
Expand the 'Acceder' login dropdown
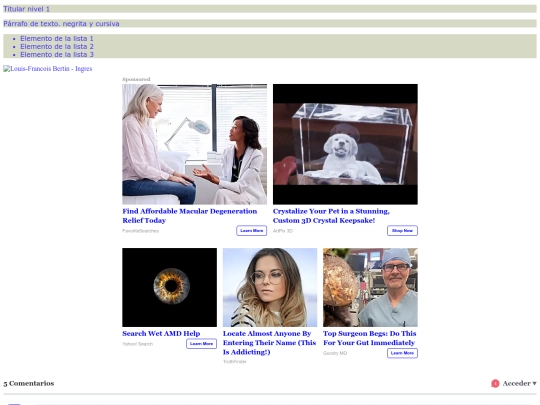click(519, 383)
